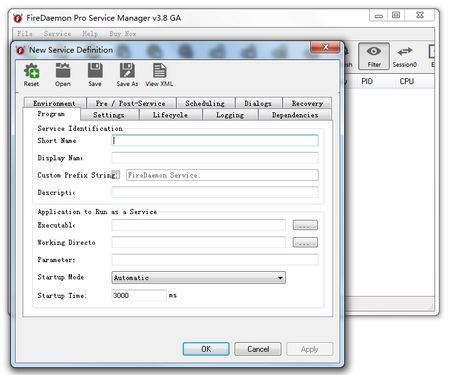
Task: Click the PID column header
Action: pyautogui.click(x=367, y=81)
